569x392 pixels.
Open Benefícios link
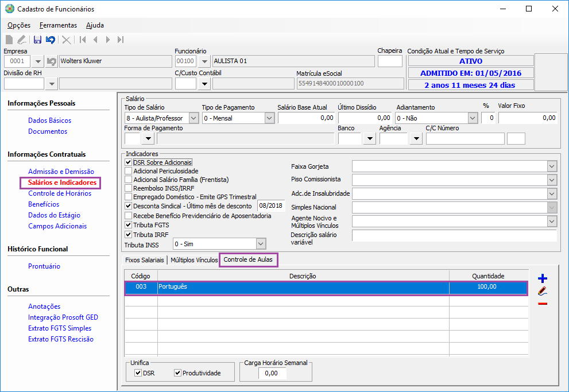[44, 204]
